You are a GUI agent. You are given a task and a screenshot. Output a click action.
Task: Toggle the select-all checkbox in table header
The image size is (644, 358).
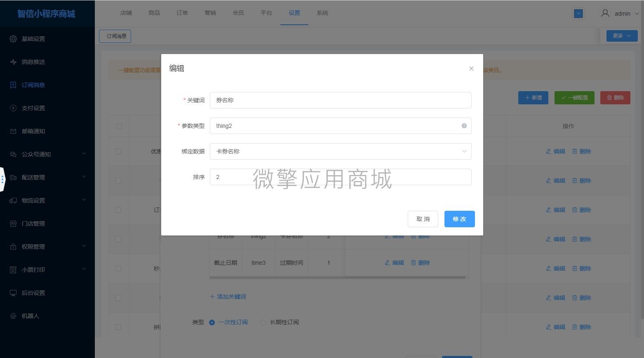[x=119, y=126]
